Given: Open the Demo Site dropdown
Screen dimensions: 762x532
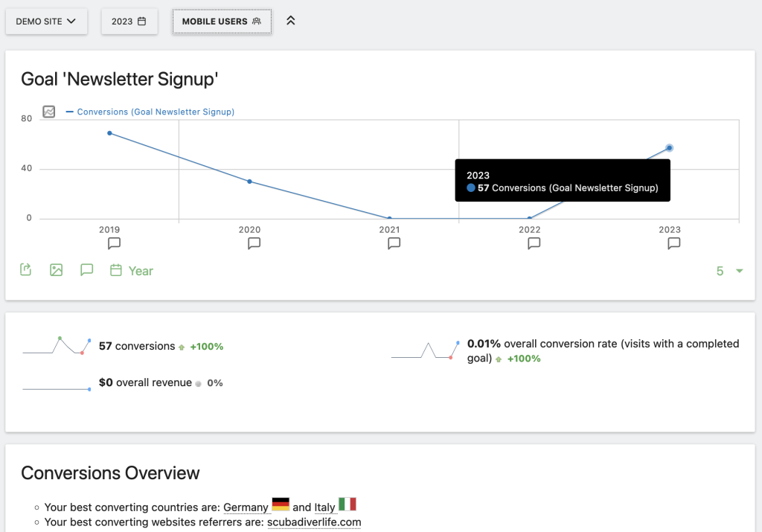Looking at the screenshot, I should pyautogui.click(x=46, y=21).
